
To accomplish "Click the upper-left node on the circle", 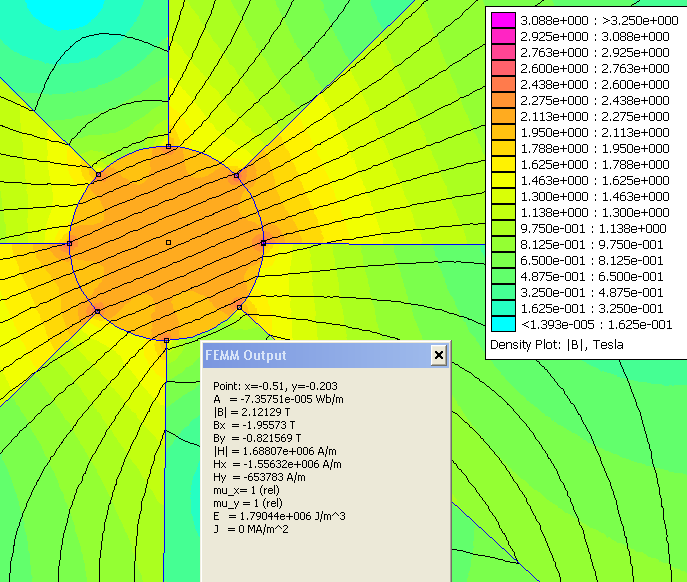I will (x=99, y=174).
